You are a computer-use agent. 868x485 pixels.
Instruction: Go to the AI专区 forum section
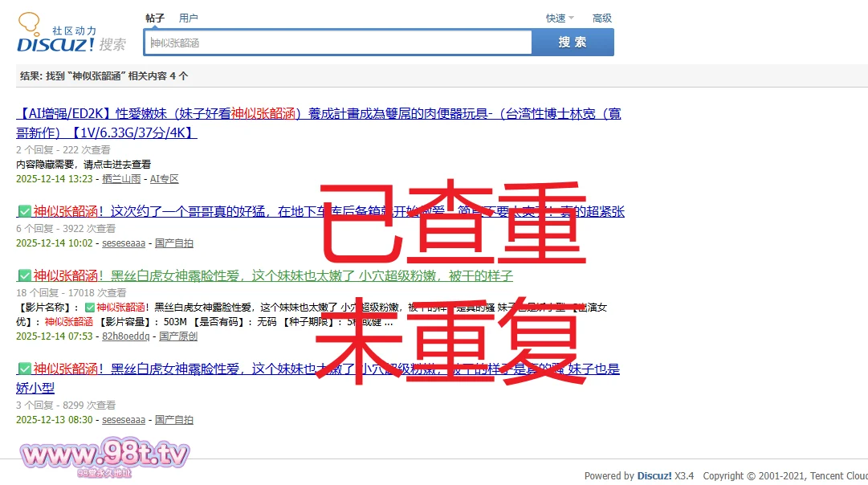[x=165, y=179]
